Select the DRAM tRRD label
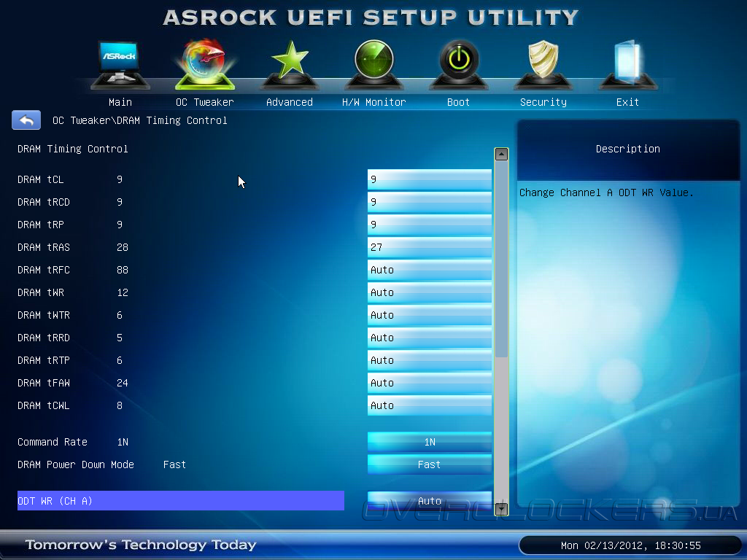Image resolution: width=747 pixels, height=560 pixels. click(x=43, y=338)
